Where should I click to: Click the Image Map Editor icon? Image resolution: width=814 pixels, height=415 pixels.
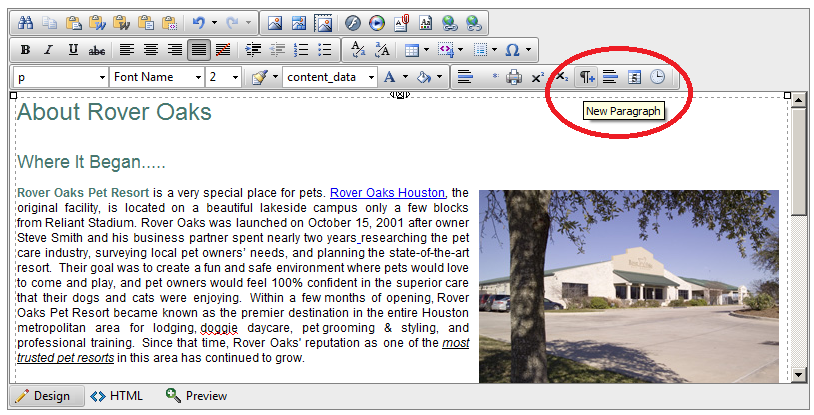point(323,22)
